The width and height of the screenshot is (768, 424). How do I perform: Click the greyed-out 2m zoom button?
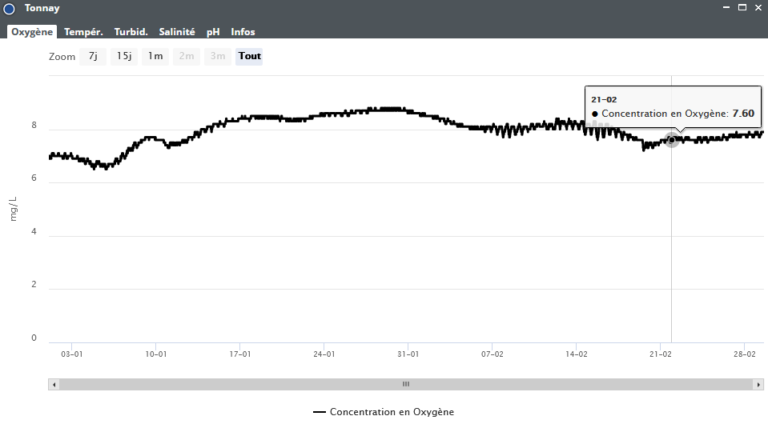point(186,56)
